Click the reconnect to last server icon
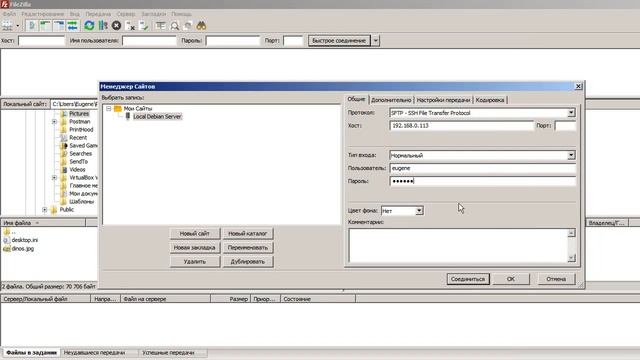The width and height of the screenshot is (640, 360). 144,26
